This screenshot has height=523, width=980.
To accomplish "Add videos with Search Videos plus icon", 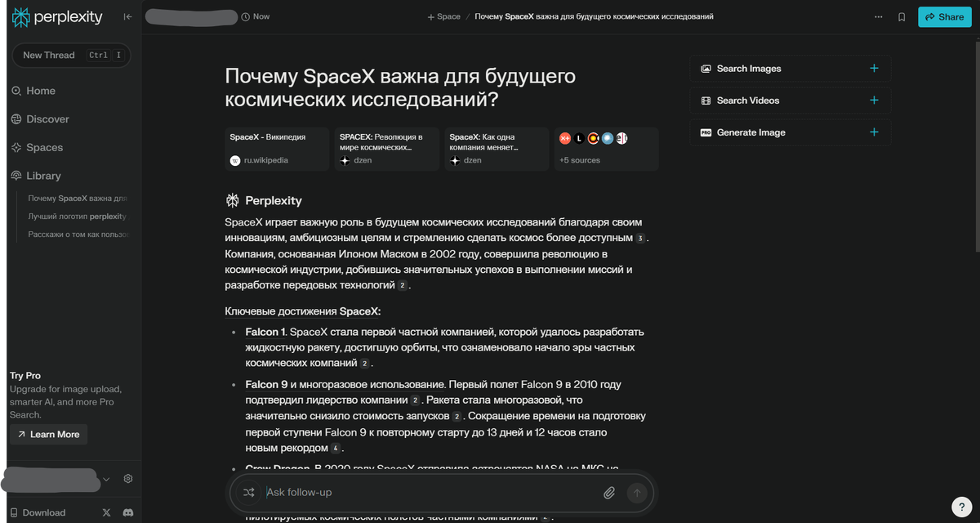I will tap(874, 101).
